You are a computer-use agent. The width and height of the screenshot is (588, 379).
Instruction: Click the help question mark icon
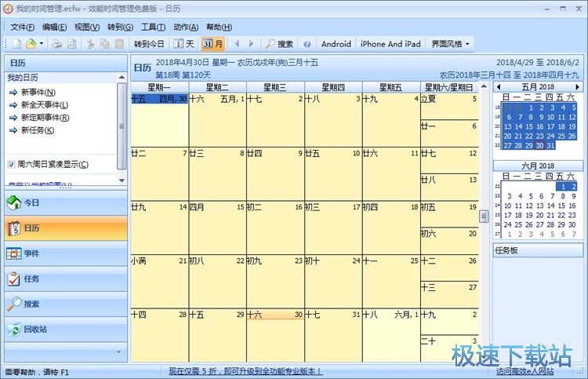pyautogui.click(x=307, y=44)
